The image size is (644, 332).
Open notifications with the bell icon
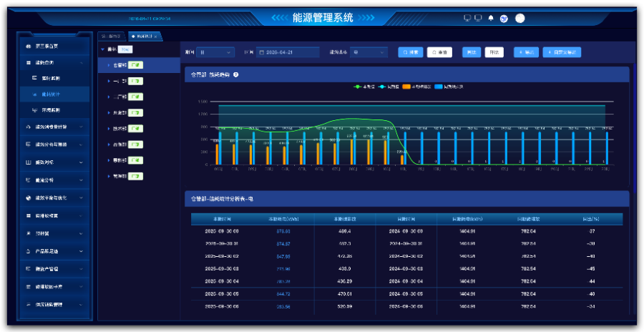point(491,18)
